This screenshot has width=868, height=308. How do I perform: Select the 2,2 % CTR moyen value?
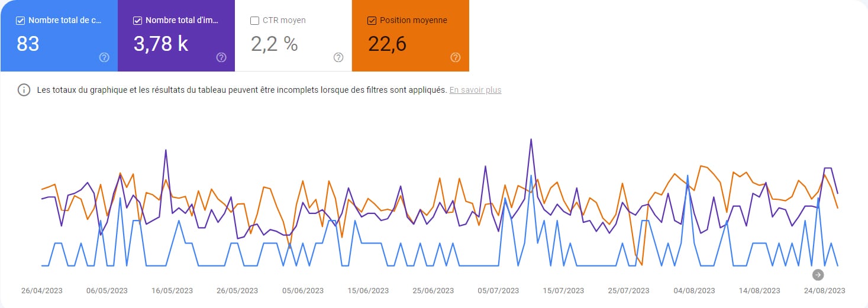coord(274,44)
